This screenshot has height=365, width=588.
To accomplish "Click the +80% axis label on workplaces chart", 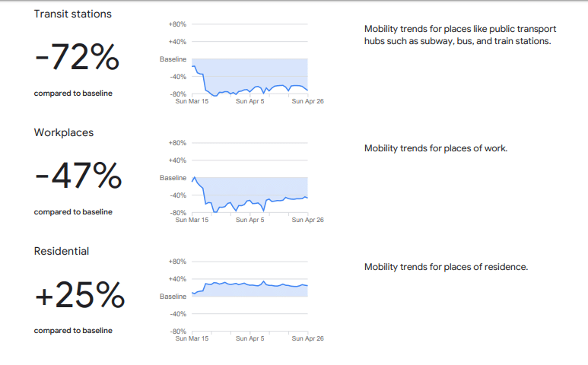I will pyautogui.click(x=177, y=143).
